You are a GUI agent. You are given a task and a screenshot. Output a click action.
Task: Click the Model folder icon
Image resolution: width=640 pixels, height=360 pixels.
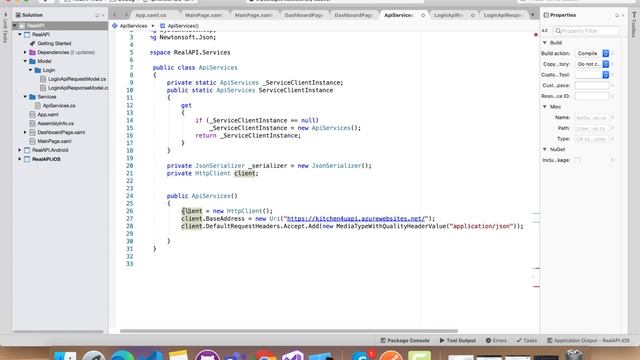click(x=32, y=61)
